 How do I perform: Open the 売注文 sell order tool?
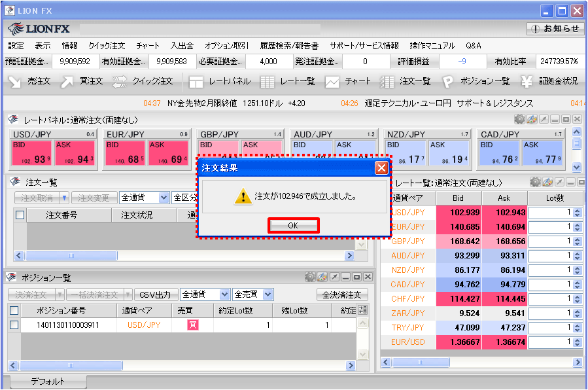click(29, 81)
